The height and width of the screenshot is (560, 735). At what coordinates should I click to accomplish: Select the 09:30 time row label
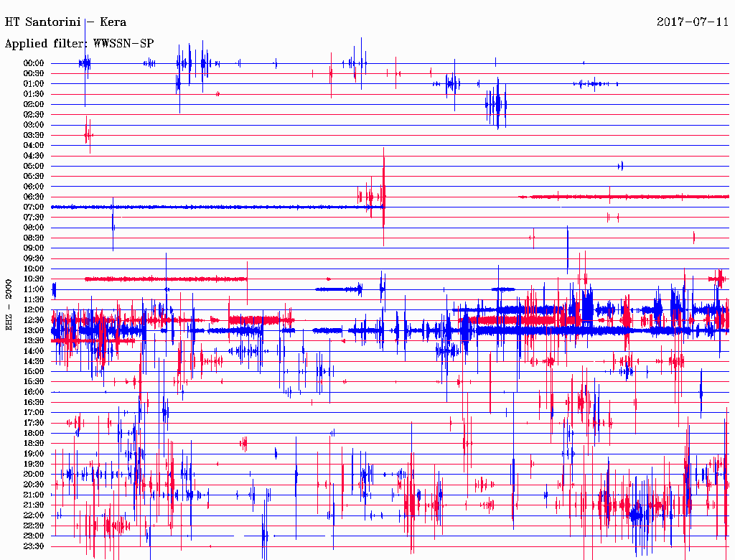(34, 258)
